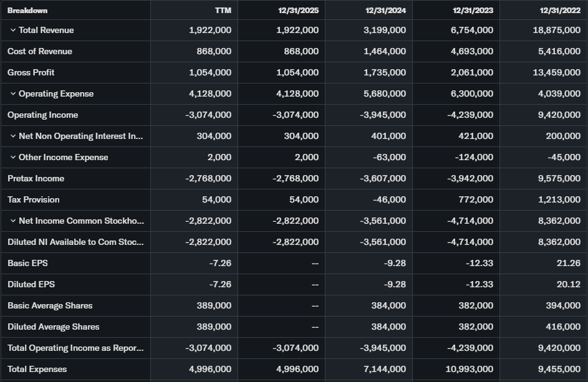The image size is (588, 382).
Task: Select the Pretax Income row label
Action: pyautogui.click(x=36, y=179)
